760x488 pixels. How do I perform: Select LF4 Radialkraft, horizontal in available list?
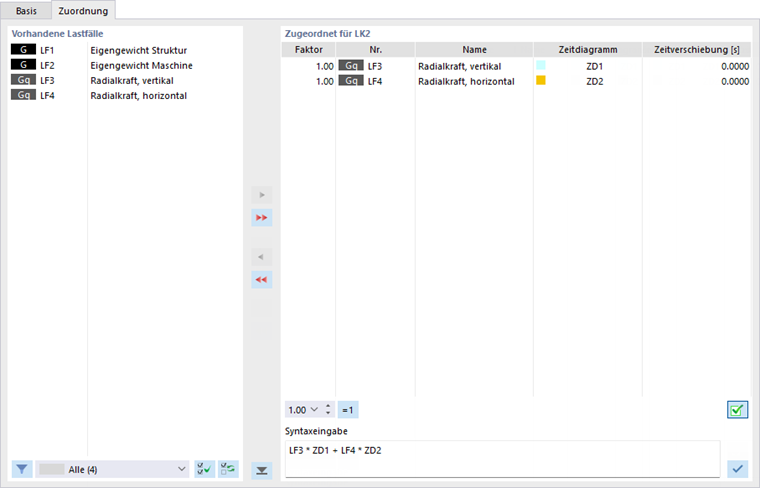coord(125,95)
